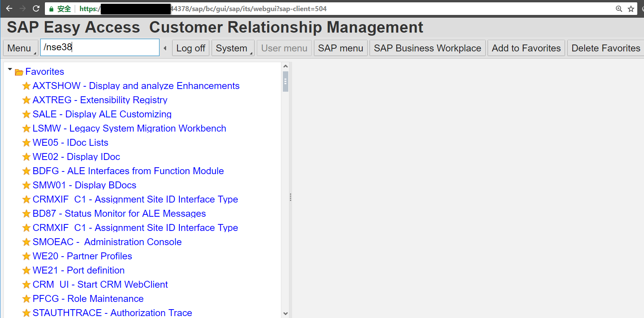Click the transaction code input field
644x318 pixels.
coord(100,47)
